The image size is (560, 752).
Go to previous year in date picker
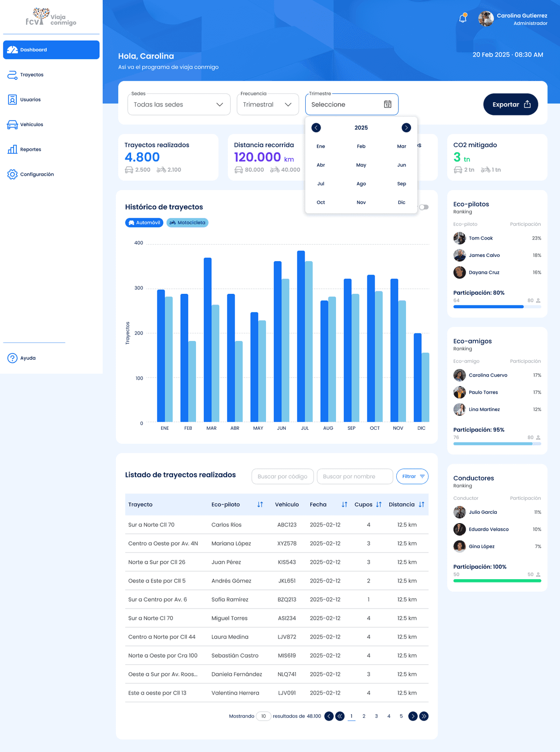pos(316,128)
